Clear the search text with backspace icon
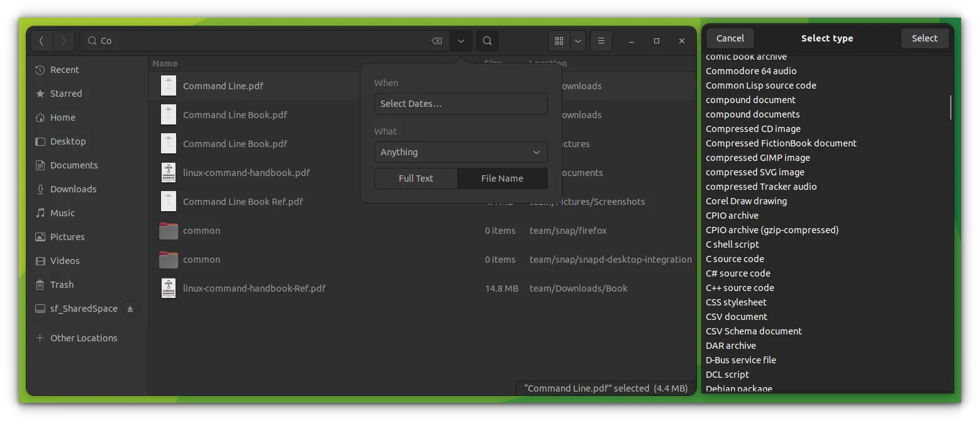980x423 pixels. pos(437,41)
